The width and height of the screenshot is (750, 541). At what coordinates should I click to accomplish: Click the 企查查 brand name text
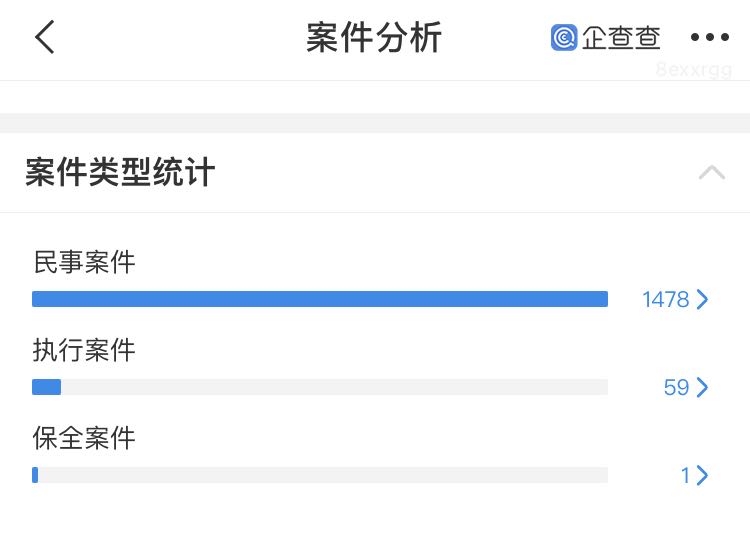click(x=621, y=38)
